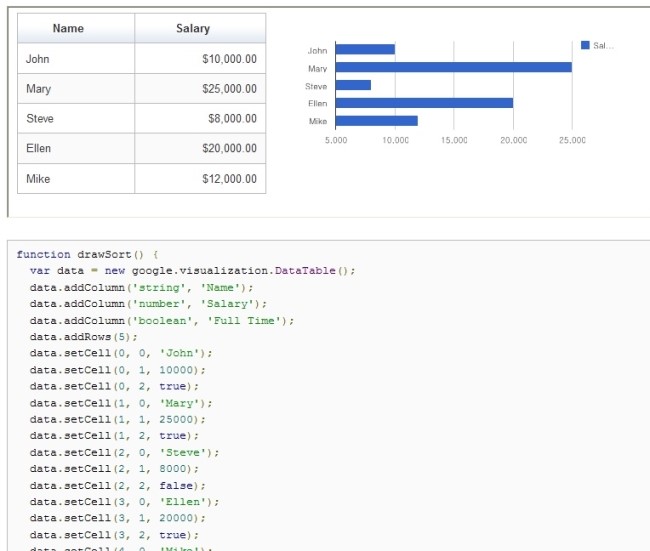650x551 pixels.
Task: Click the $8,000.00 salary cell
Action: pyautogui.click(x=200, y=119)
